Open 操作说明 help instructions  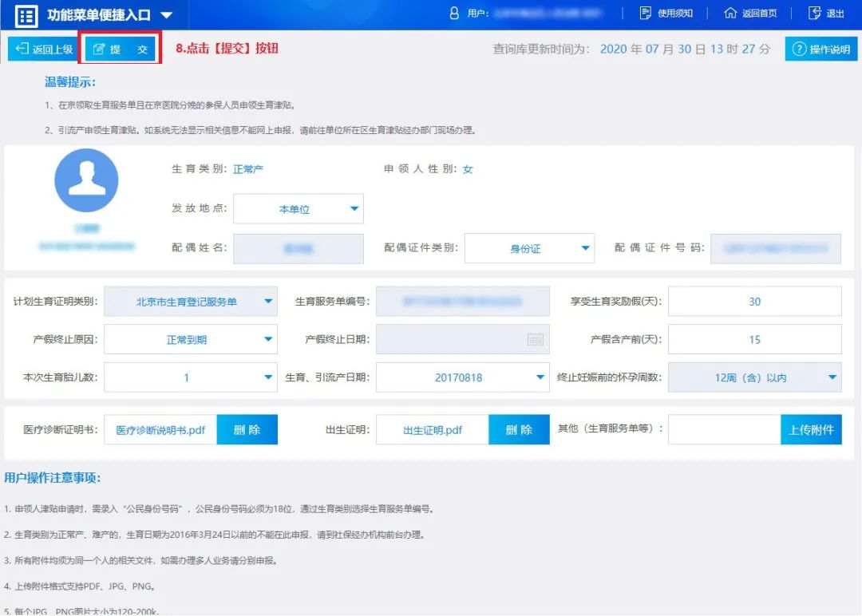[820, 49]
